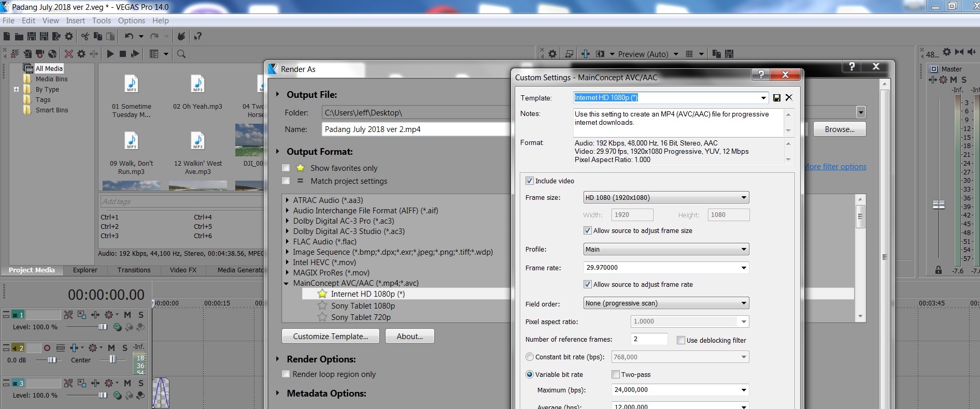The width and height of the screenshot is (980, 409).
Task: Open the Tools menu
Action: 102,21
